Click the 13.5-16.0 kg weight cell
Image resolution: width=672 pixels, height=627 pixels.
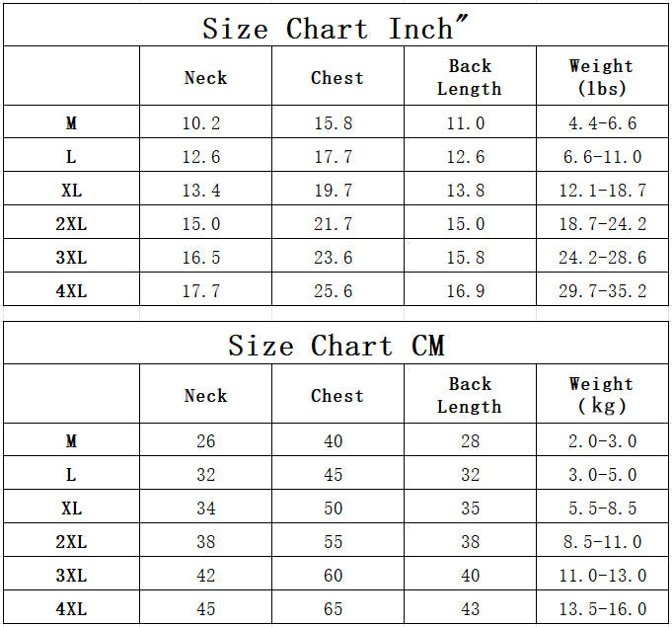(602, 608)
